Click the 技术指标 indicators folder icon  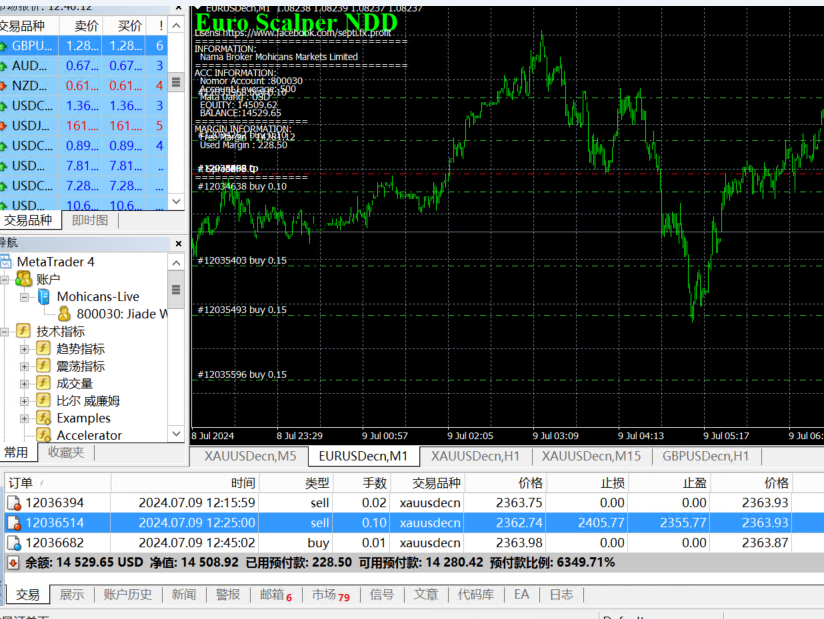click(24, 331)
